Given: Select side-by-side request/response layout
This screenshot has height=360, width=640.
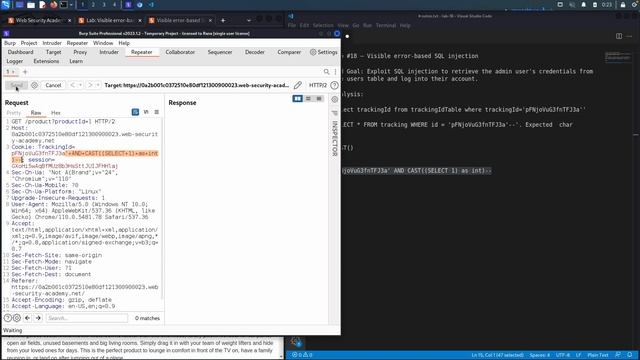Looking at the screenshot, I should pyautogui.click(x=298, y=98).
